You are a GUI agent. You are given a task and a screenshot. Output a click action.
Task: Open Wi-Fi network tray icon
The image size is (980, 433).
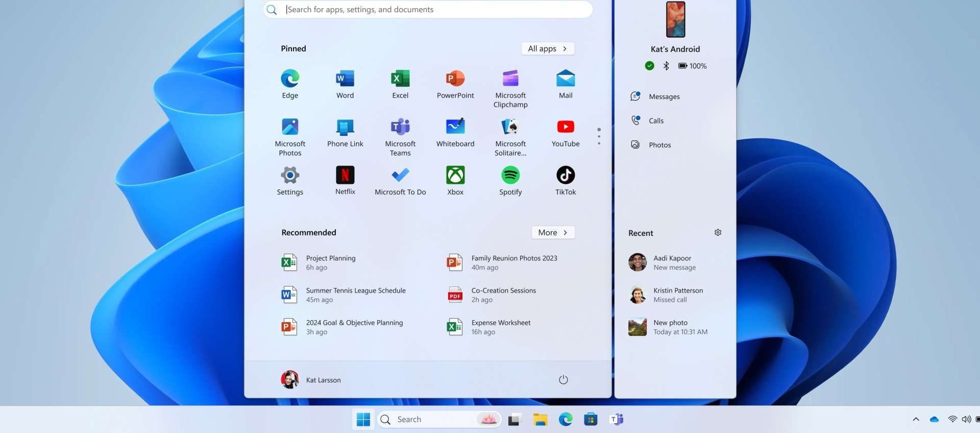coord(952,419)
